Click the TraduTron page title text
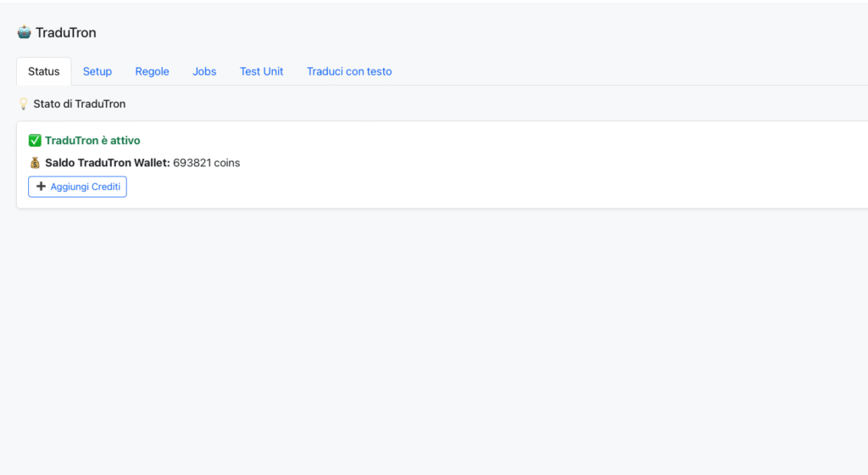This screenshot has width=868, height=475. pyautogui.click(x=66, y=32)
